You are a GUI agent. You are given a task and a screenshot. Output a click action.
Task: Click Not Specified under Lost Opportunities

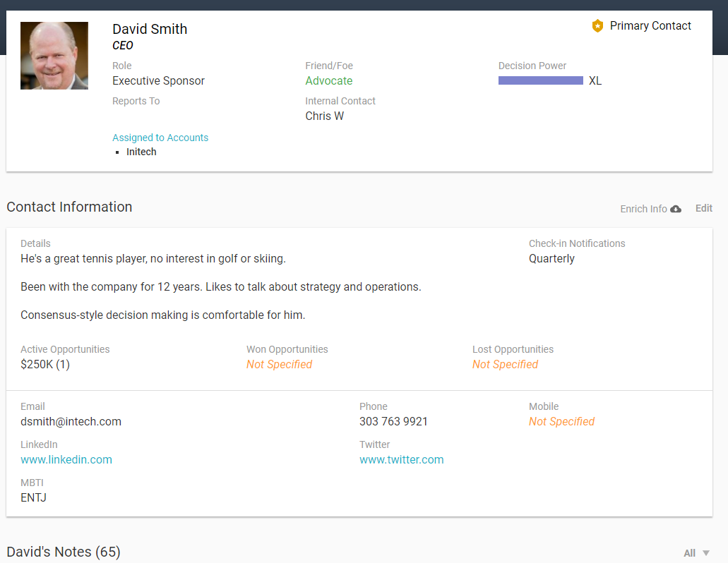coord(505,364)
